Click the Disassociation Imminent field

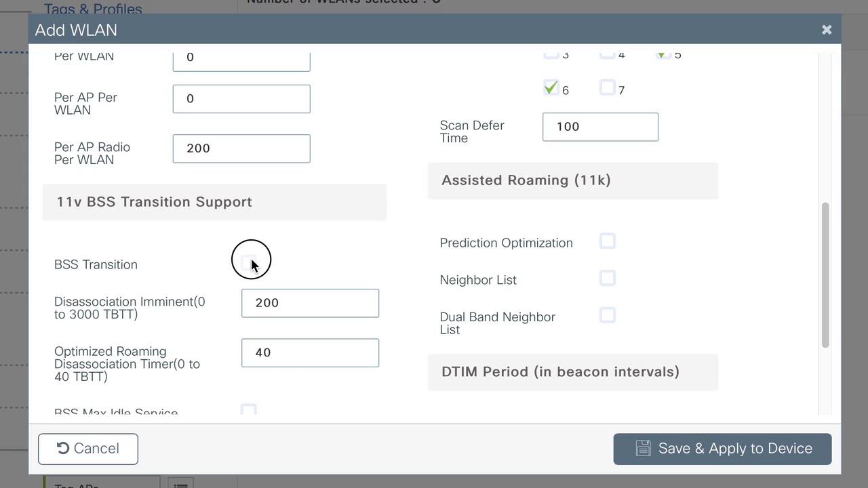click(310, 303)
